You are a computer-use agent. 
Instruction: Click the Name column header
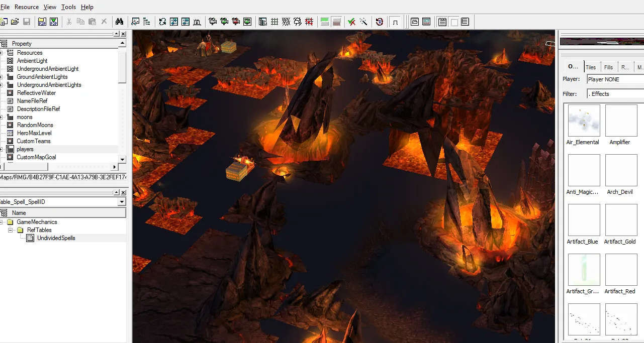pyautogui.click(x=63, y=213)
